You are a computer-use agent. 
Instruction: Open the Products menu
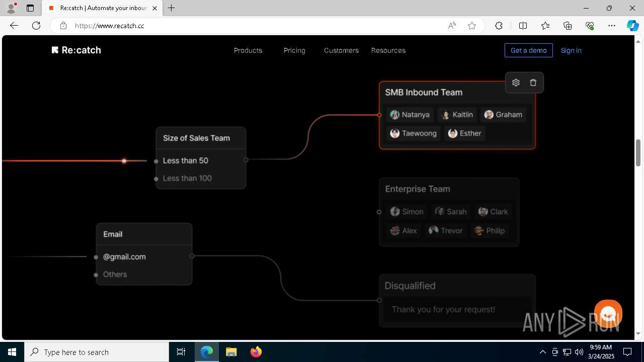click(x=248, y=50)
